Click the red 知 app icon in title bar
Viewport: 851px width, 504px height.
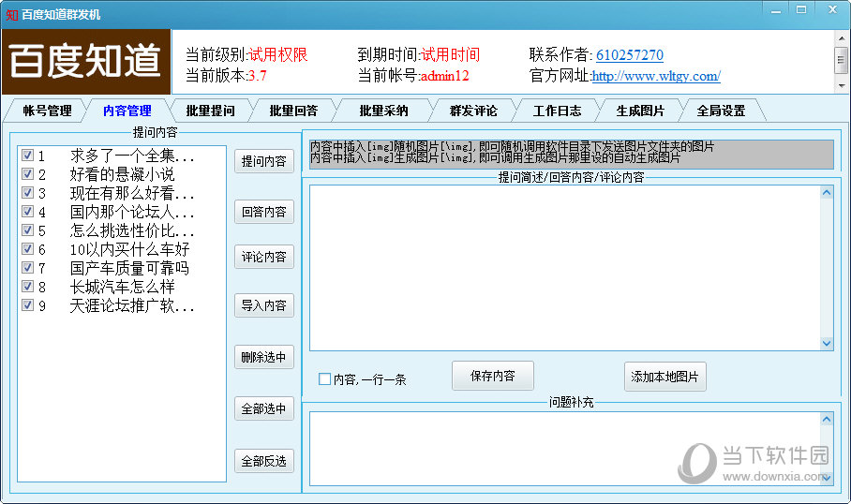click(11, 14)
